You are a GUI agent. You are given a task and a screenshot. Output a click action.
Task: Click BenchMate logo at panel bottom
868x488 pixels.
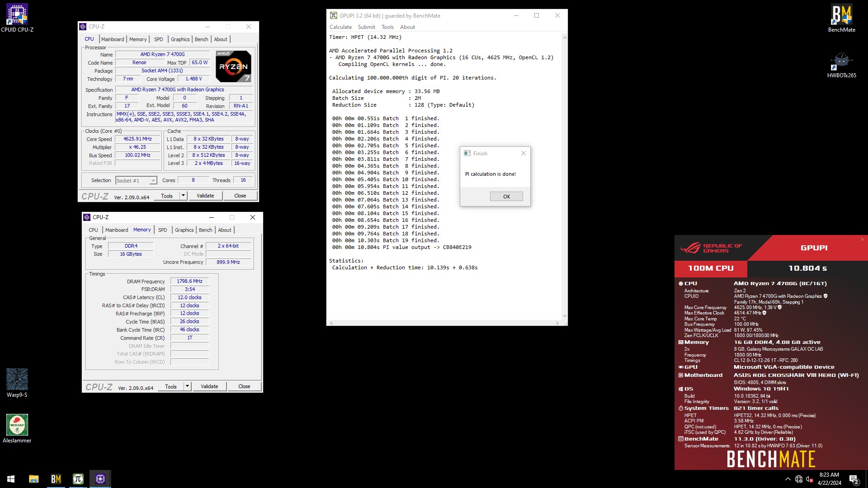click(x=771, y=459)
